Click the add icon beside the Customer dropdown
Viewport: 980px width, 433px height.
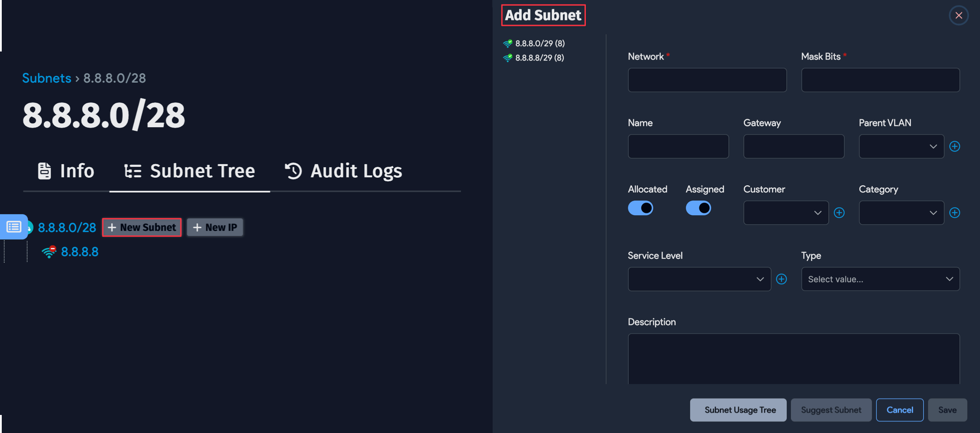click(839, 213)
